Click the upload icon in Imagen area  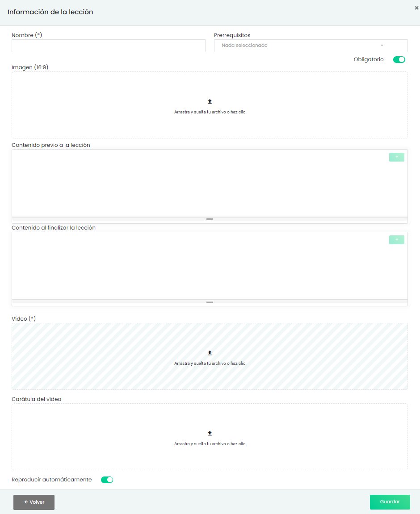(x=210, y=102)
